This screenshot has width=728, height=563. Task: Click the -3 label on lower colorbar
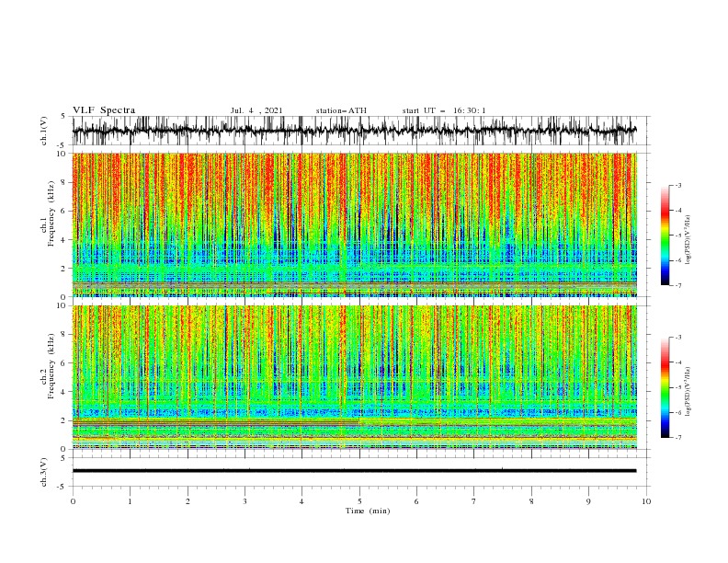click(x=678, y=338)
